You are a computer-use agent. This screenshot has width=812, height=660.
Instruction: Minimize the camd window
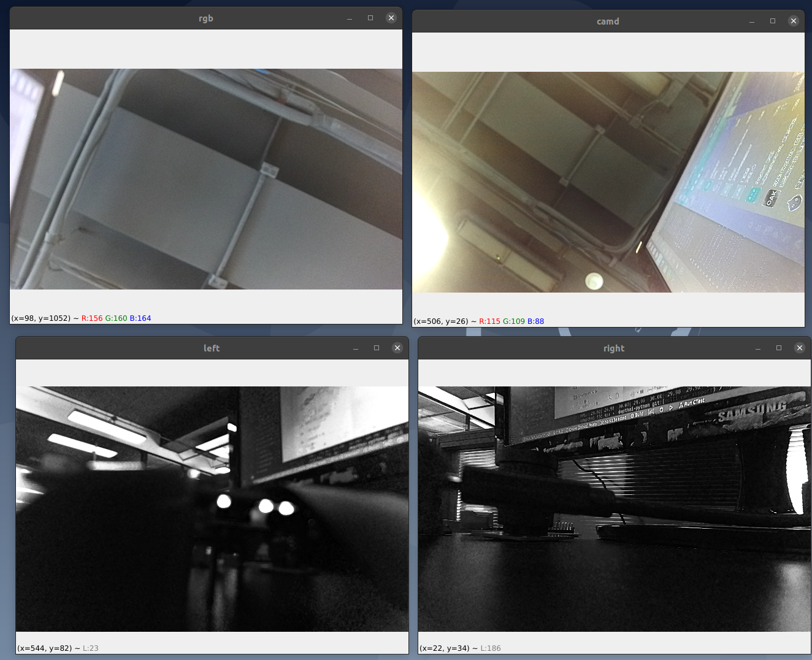(752, 21)
